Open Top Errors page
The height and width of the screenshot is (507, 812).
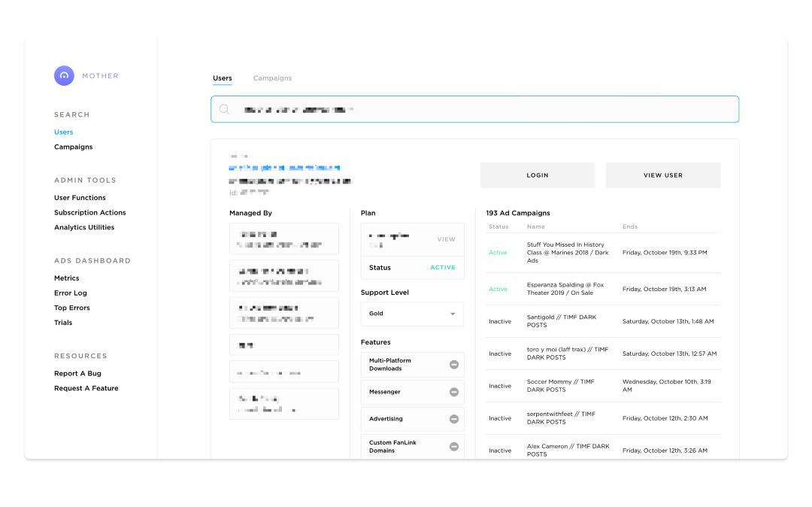pos(72,308)
